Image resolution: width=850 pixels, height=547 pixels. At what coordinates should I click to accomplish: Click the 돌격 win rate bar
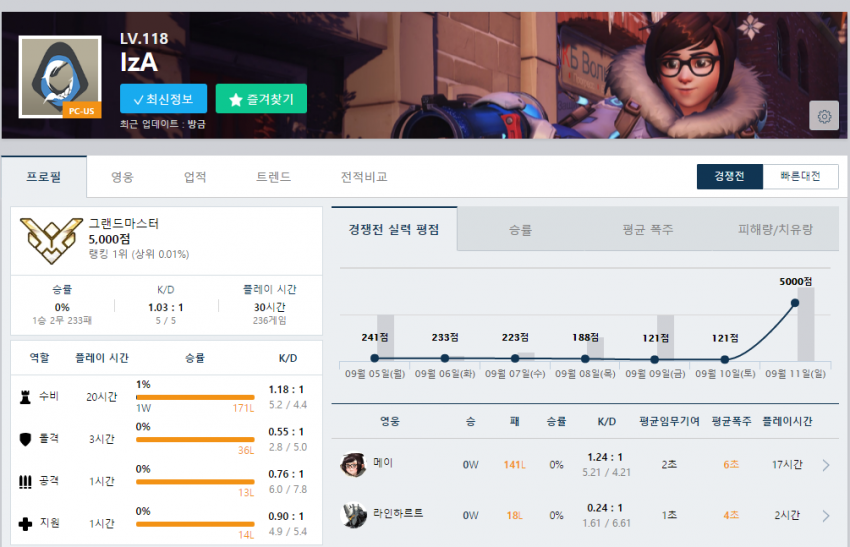click(x=195, y=440)
